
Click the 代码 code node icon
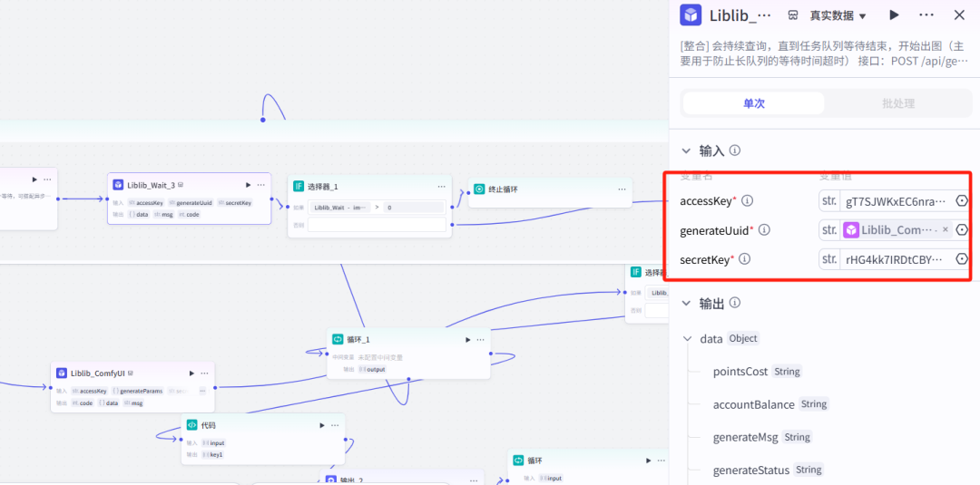(x=191, y=425)
